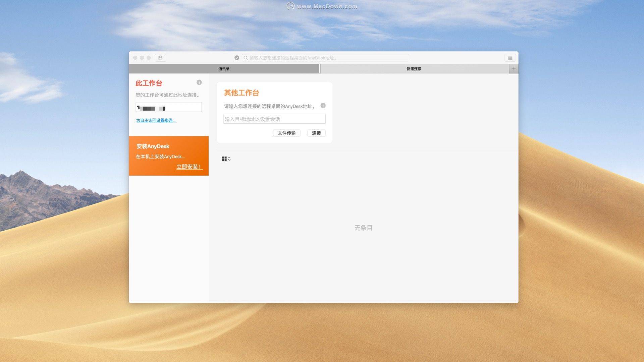Click the 此工作台 heading
This screenshot has width=644, height=362.
click(x=149, y=83)
